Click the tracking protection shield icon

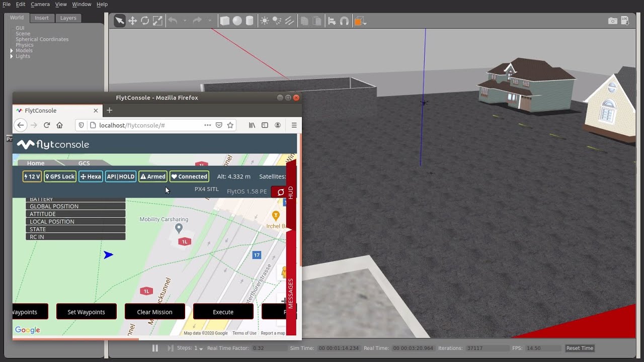pyautogui.click(x=82, y=125)
